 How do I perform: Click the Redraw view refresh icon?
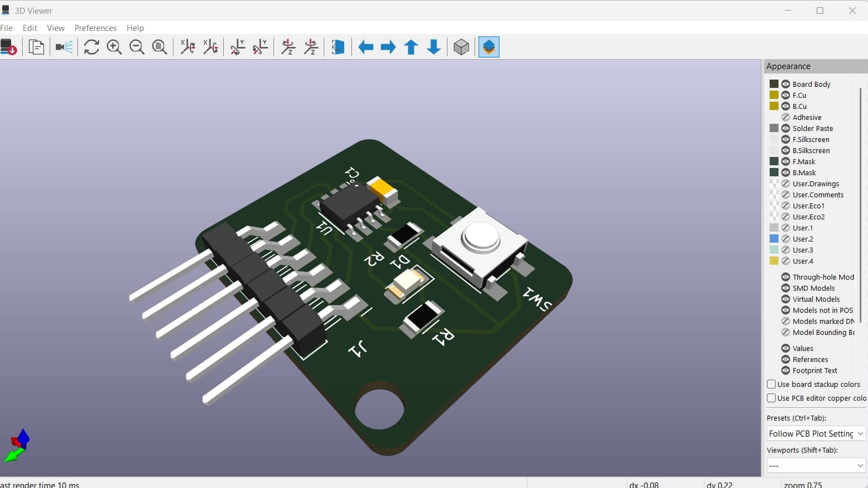pyautogui.click(x=92, y=47)
